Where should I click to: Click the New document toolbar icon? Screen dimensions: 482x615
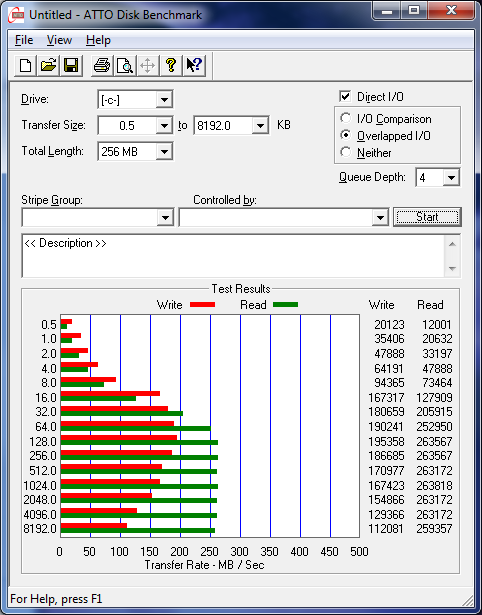[25, 66]
